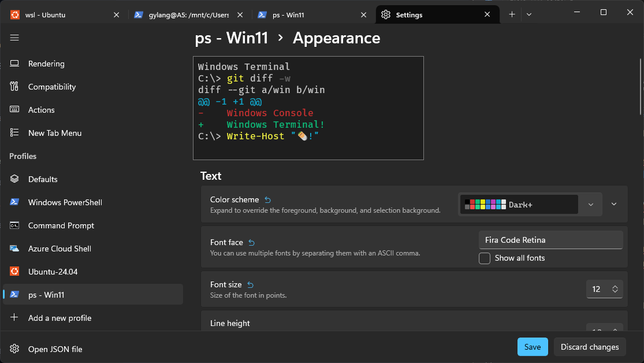Go to Compatibility settings page
644x363 pixels.
tap(52, 87)
